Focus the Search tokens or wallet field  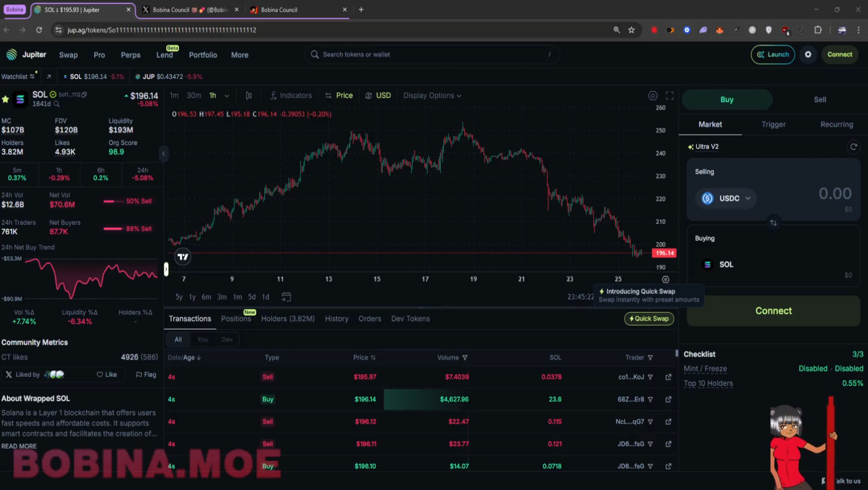pos(432,54)
